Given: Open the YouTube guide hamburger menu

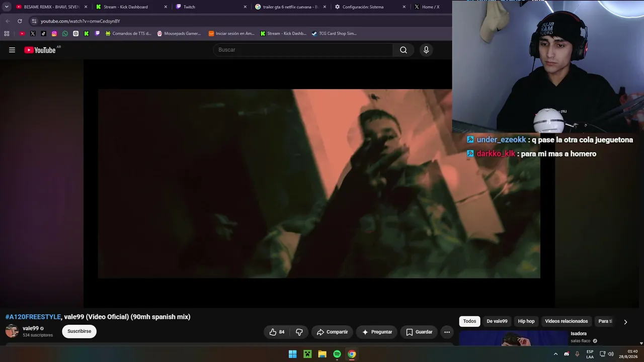Looking at the screenshot, I should point(12,50).
